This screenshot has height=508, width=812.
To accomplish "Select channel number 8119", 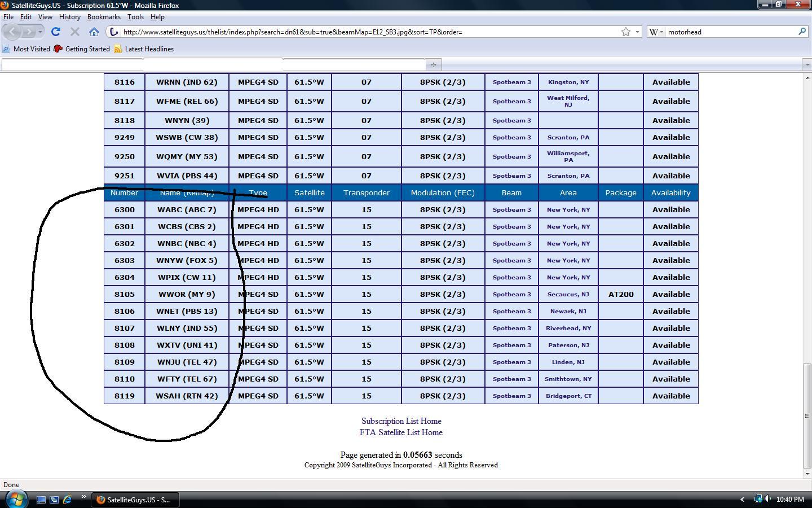I will [125, 396].
